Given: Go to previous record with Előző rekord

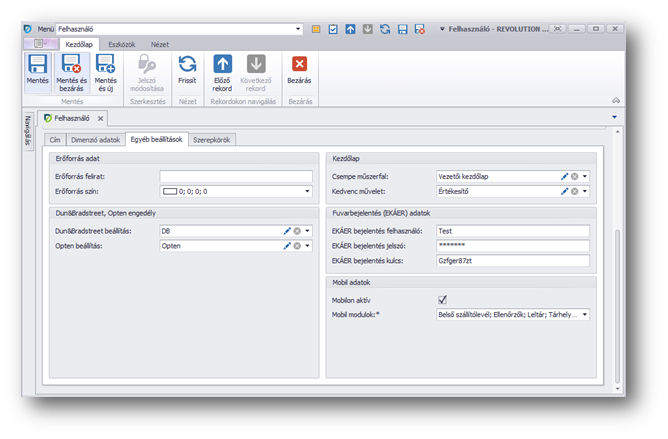Looking at the screenshot, I should pos(222,66).
